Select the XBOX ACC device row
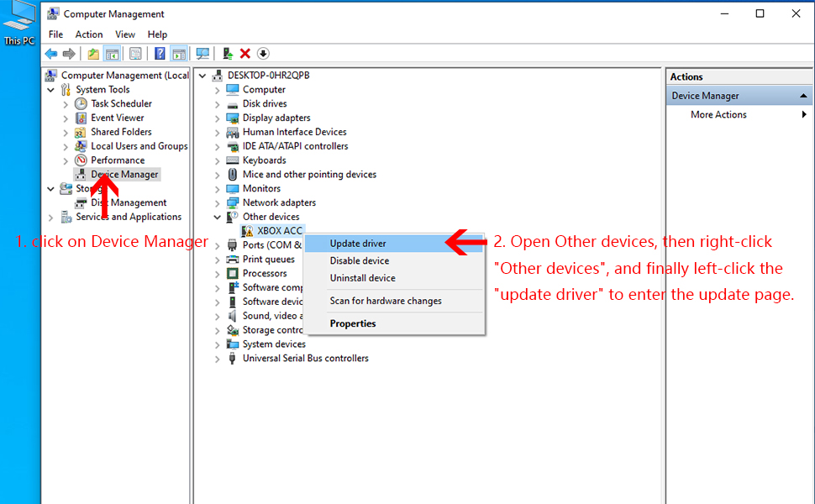The height and width of the screenshot is (504, 815). tap(279, 231)
